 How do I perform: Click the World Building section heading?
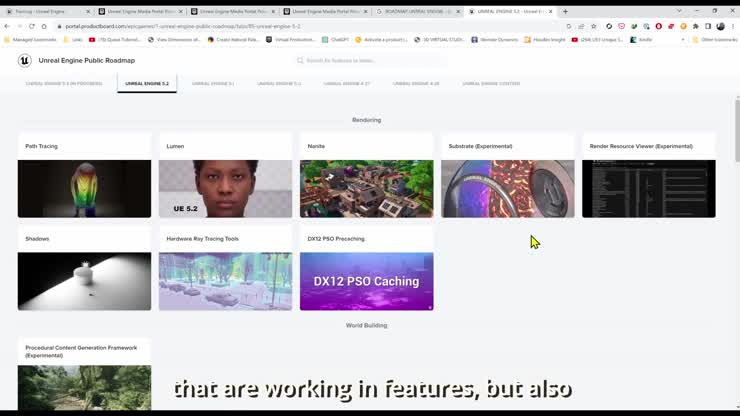coord(367,325)
